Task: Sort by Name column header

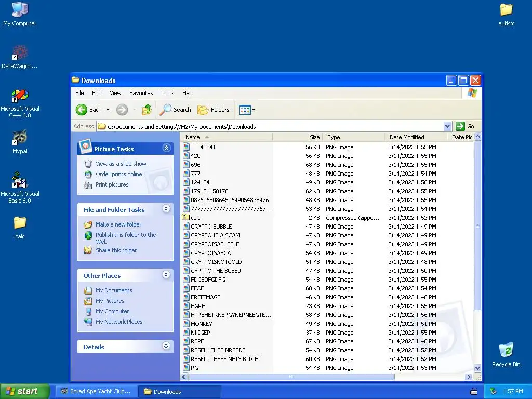Action: click(x=227, y=137)
